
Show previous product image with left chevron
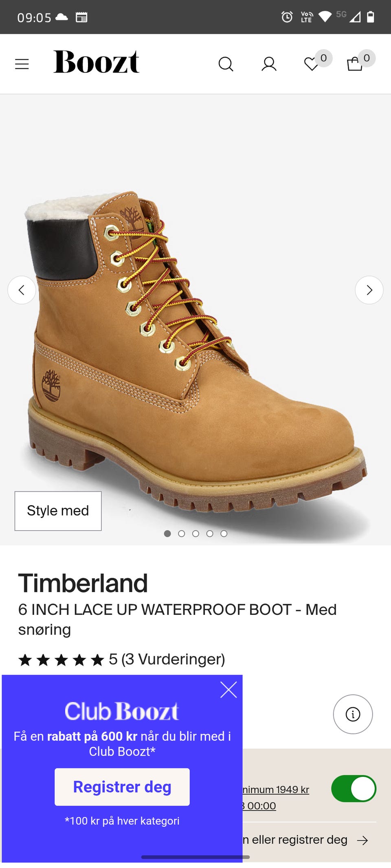click(22, 290)
